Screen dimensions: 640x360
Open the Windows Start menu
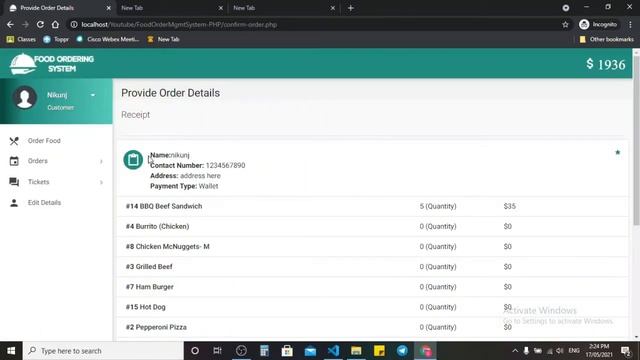point(11,351)
